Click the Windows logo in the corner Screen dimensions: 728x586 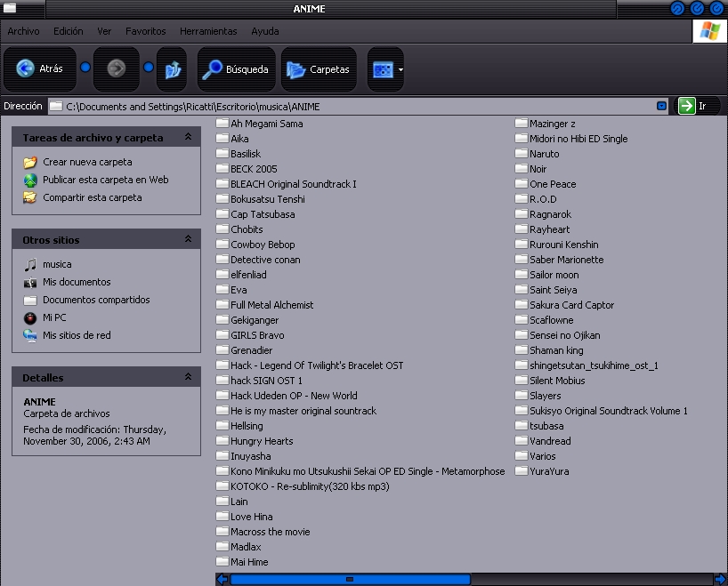(x=710, y=31)
